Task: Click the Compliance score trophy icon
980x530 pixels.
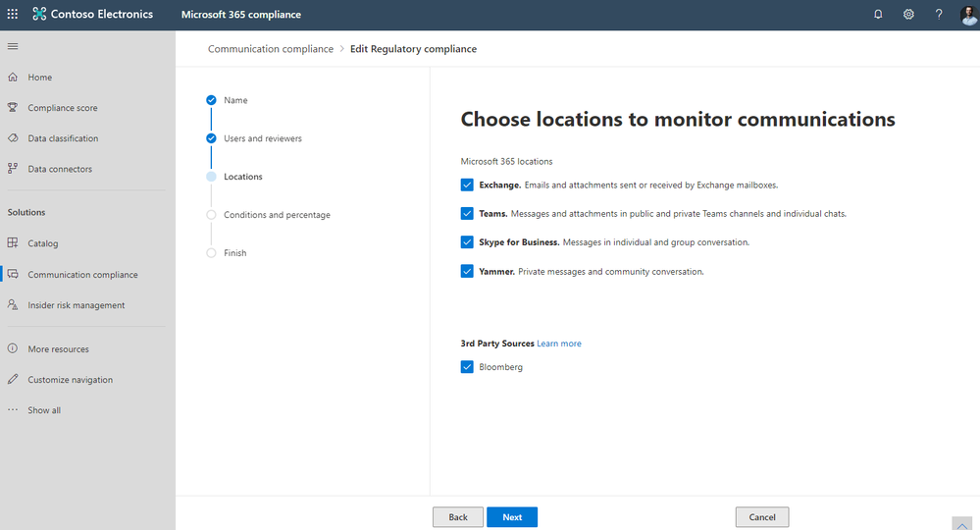Action: coord(13,108)
